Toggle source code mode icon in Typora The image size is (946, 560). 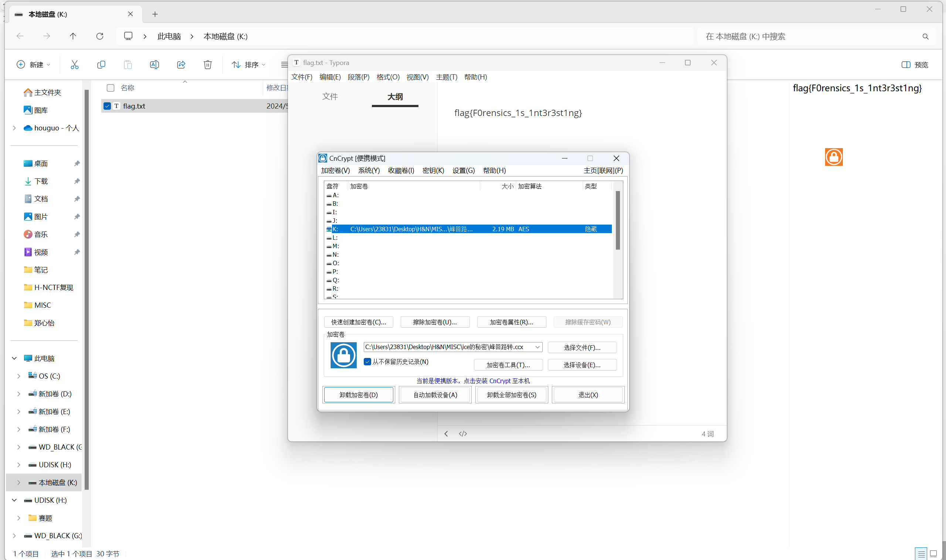[x=462, y=434]
